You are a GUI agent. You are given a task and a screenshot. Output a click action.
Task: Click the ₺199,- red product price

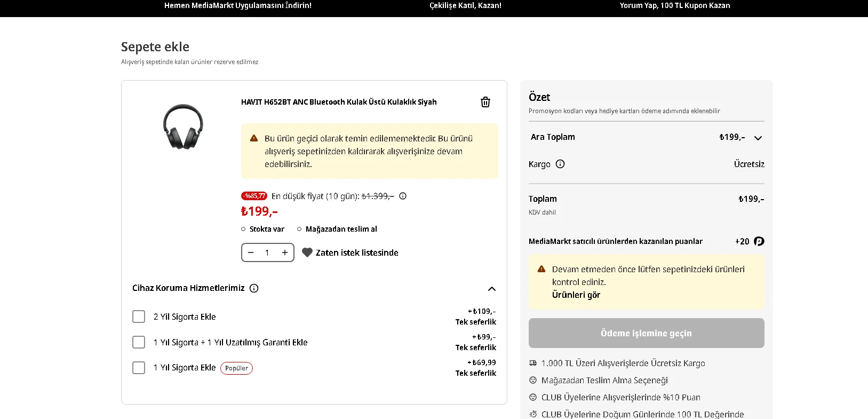pyautogui.click(x=259, y=211)
